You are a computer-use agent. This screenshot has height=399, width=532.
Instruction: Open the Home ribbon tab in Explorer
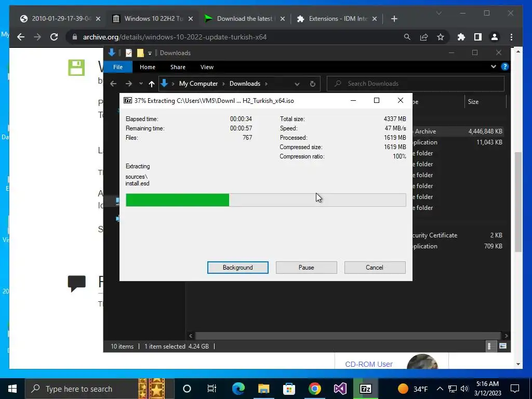pyautogui.click(x=147, y=67)
